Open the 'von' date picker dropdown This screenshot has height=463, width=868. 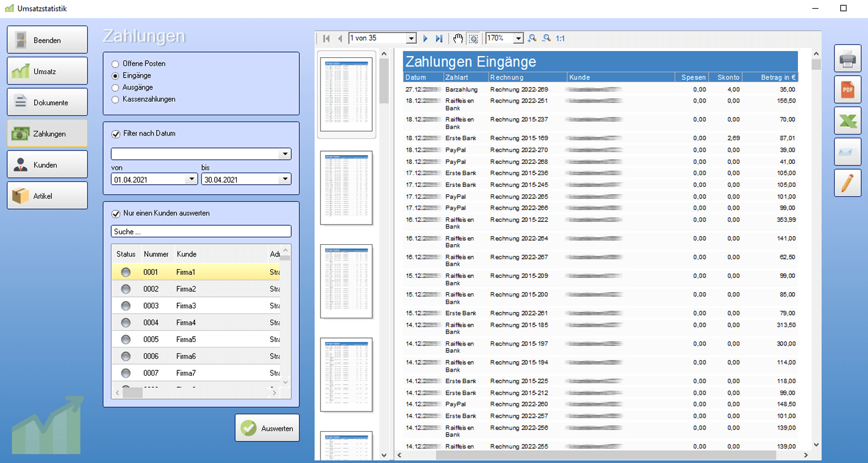tap(192, 179)
